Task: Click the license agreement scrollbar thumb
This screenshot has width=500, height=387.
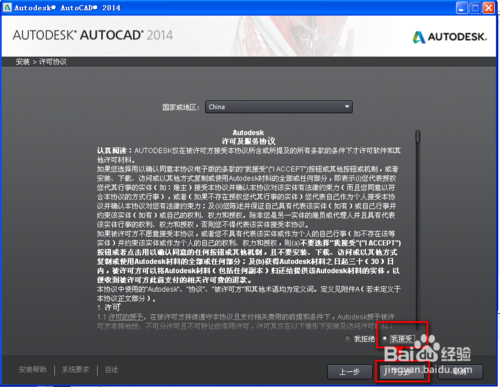Action: pos(418,137)
